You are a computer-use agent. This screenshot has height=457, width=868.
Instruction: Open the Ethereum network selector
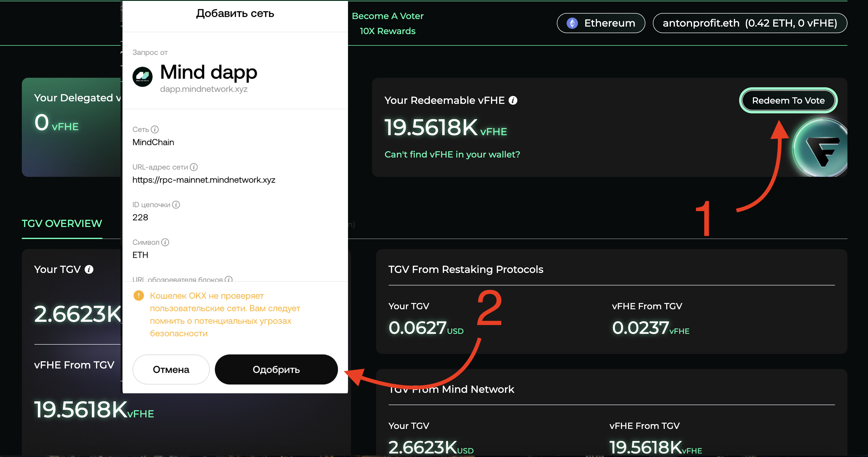click(x=601, y=23)
